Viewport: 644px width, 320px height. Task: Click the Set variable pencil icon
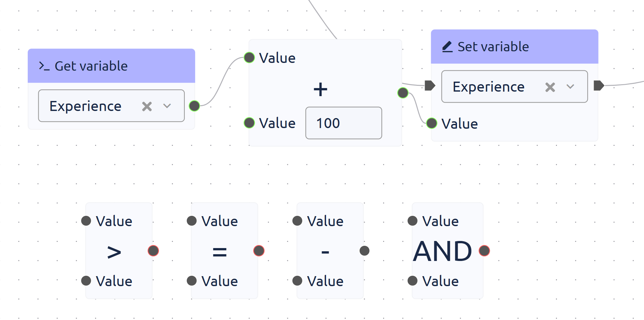(447, 47)
